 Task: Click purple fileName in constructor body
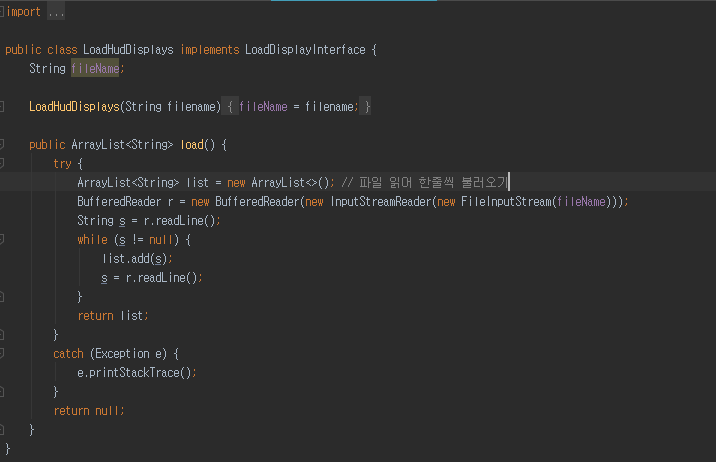point(263,107)
